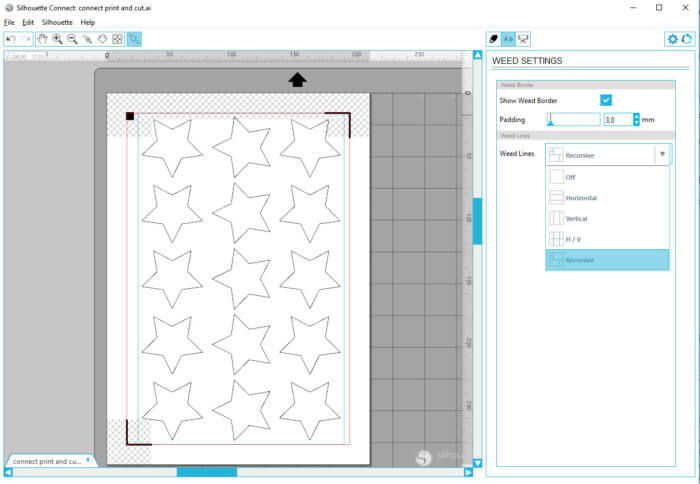Select the center star in the middle row

pos(242,278)
